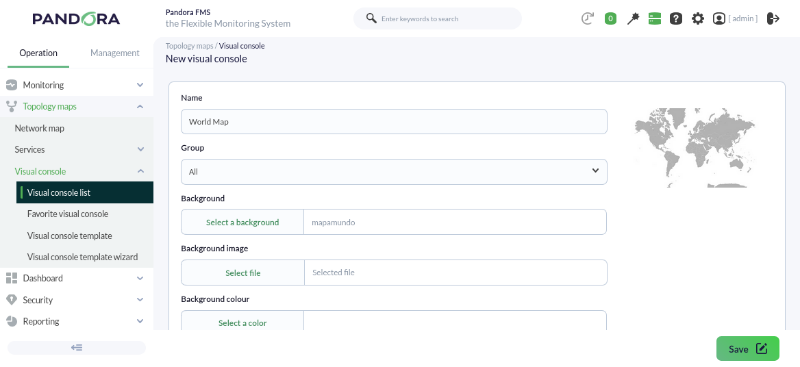Open the Group dropdown set to All
800x367 pixels.
pyautogui.click(x=394, y=172)
